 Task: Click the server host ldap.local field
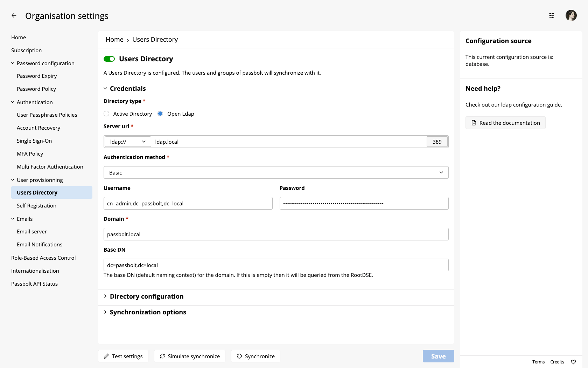(289, 142)
